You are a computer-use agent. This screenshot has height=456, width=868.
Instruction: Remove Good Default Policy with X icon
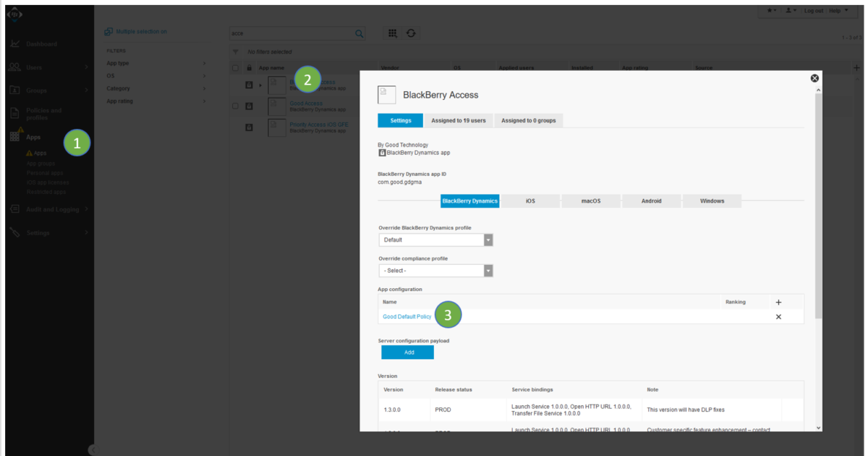[778, 317]
